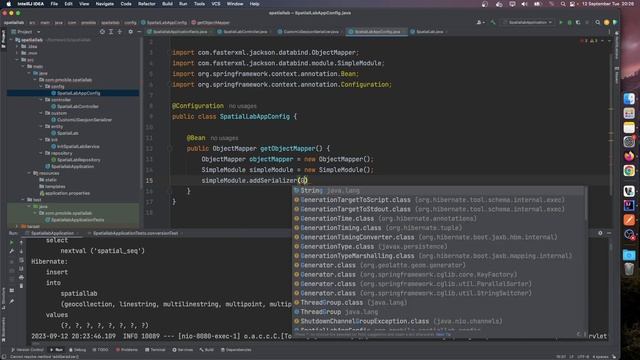This screenshot has height=360, width=640.
Task: Open the code-with-me user icon
Action: [480, 22]
